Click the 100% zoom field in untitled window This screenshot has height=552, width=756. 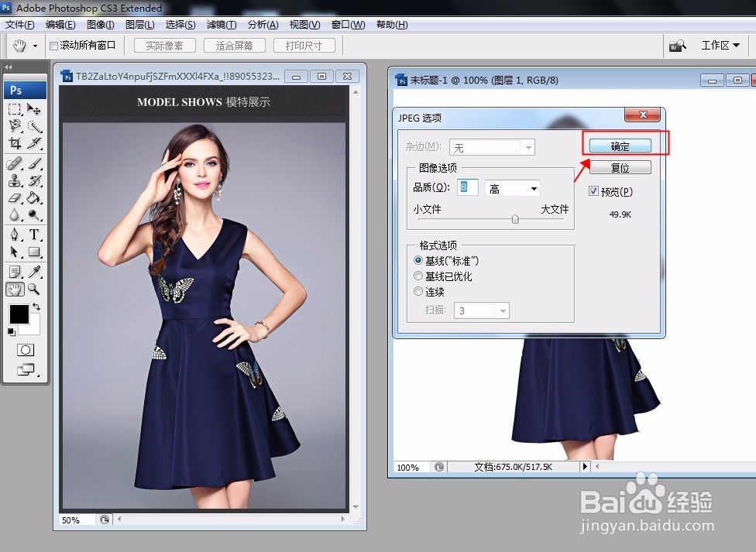413,467
